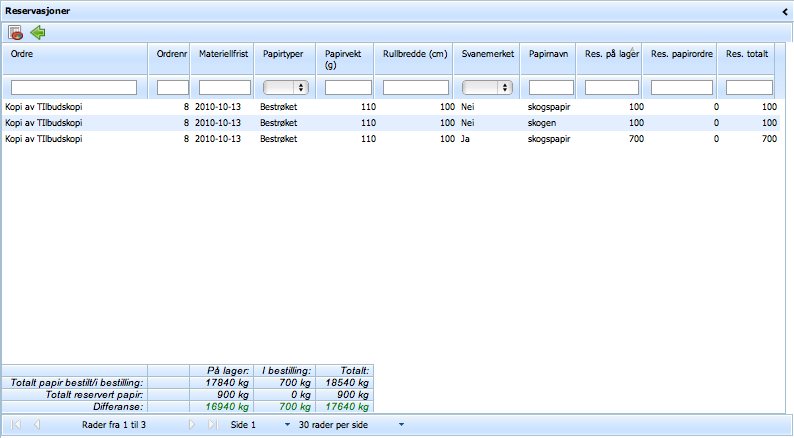Click the report icon in the toolbar
The width and height of the screenshot is (794, 438).
click(15, 33)
